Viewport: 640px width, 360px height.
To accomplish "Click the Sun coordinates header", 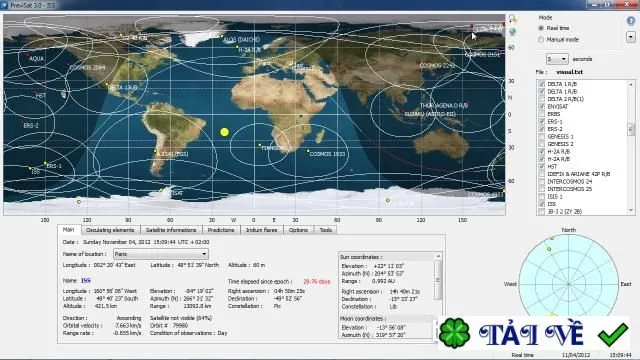I will [361, 257].
